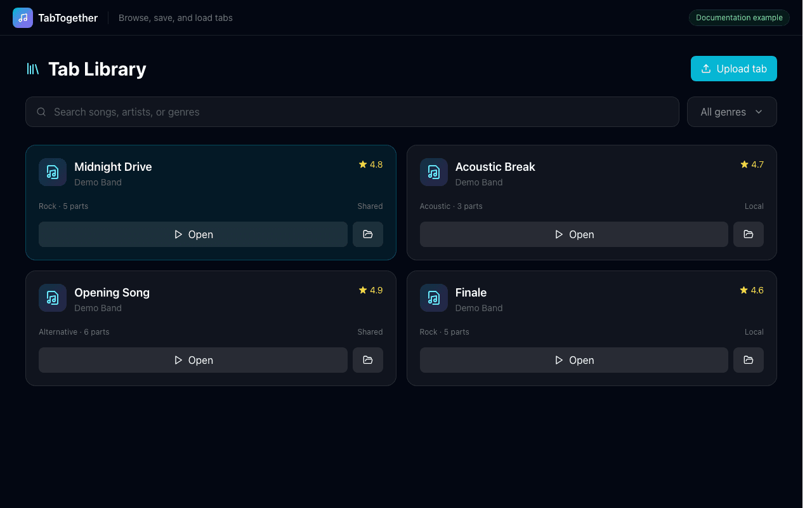Viewport: 812px width, 508px height.
Task: Click the Shared label on Midnight Drive
Action: tap(370, 206)
